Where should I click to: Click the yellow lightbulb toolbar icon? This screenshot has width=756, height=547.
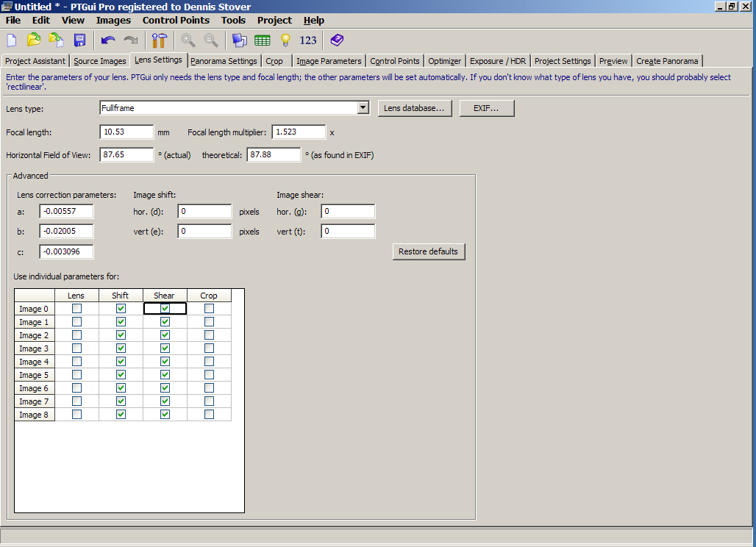(x=285, y=40)
